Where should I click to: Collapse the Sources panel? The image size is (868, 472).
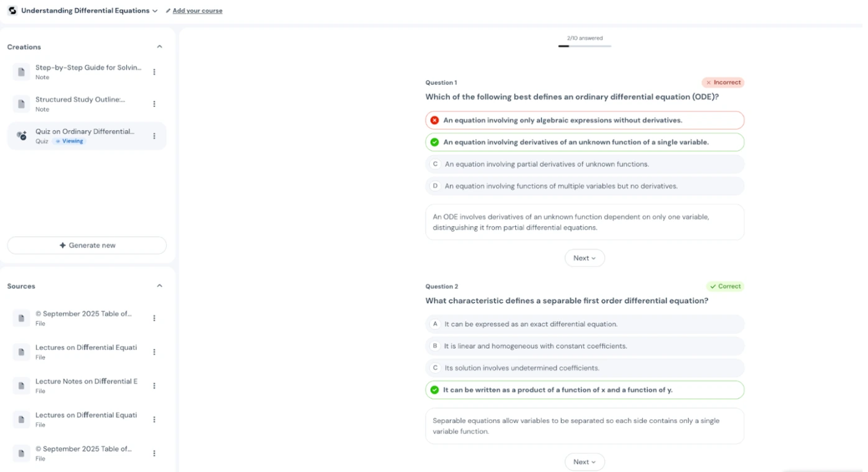159,286
